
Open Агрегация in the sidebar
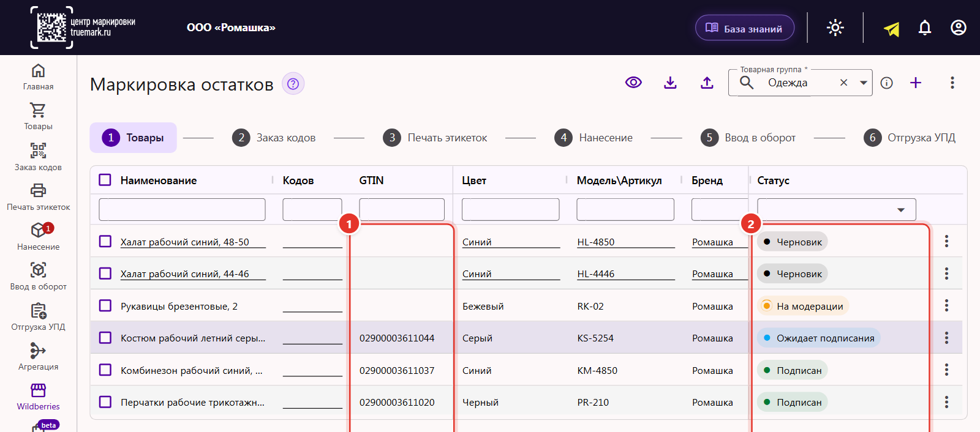coord(38,357)
